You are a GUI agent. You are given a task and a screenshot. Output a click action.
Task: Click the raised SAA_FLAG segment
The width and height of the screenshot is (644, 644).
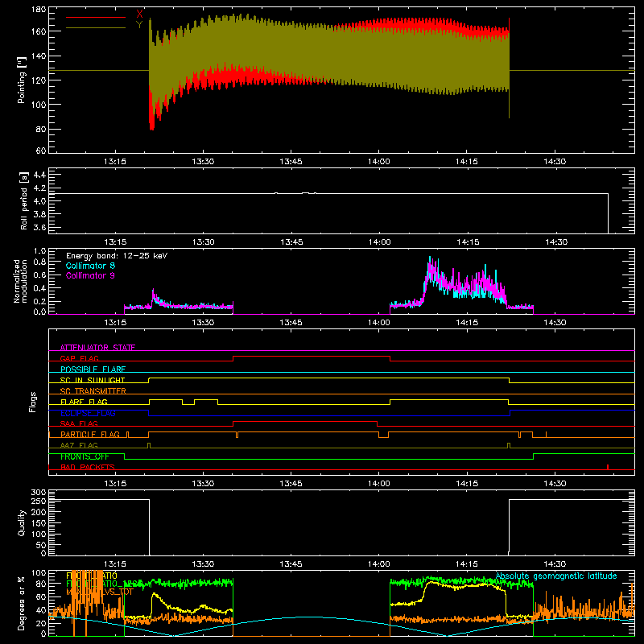click(x=305, y=421)
